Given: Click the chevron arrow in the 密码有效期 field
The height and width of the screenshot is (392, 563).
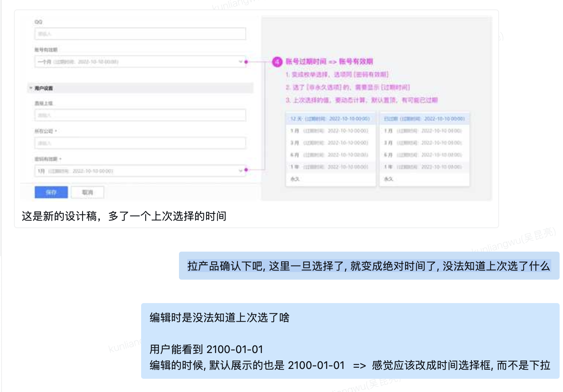Looking at the screenshot, I should [240, 171].
